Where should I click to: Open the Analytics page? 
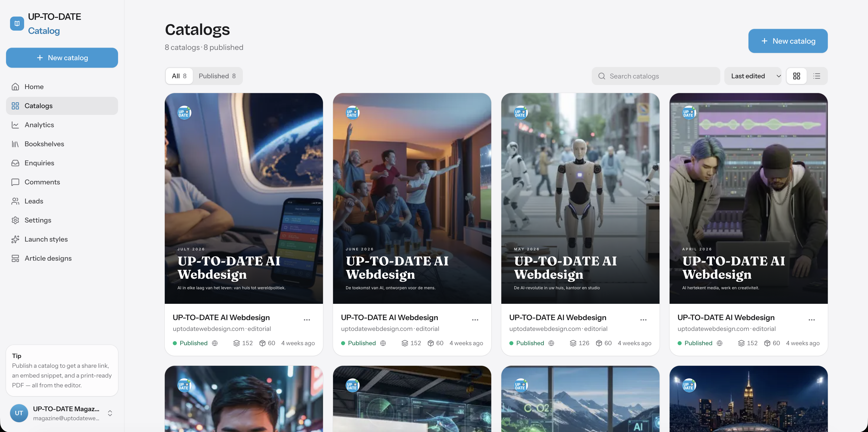(62, 125)
